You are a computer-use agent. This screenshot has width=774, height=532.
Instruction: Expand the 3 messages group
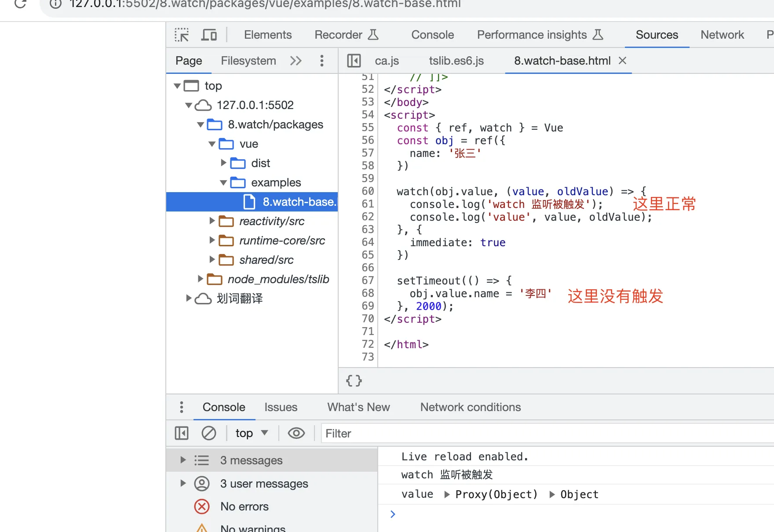point(183,460)
